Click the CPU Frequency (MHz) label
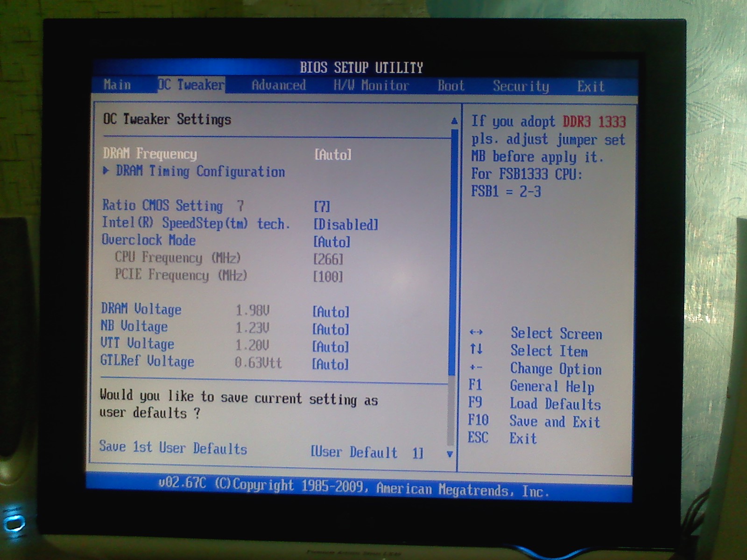Screen dimensions: 747x560 pos(177,258)
